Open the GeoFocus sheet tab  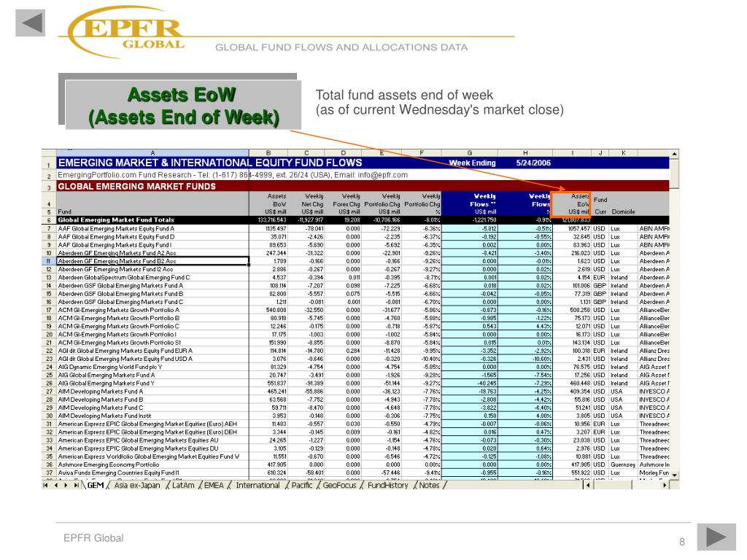pyautogui.click(x=339, y=485)
